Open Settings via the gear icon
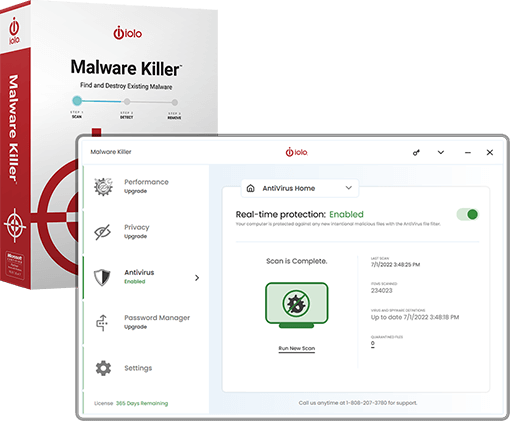510x421 pixels. 103,368
